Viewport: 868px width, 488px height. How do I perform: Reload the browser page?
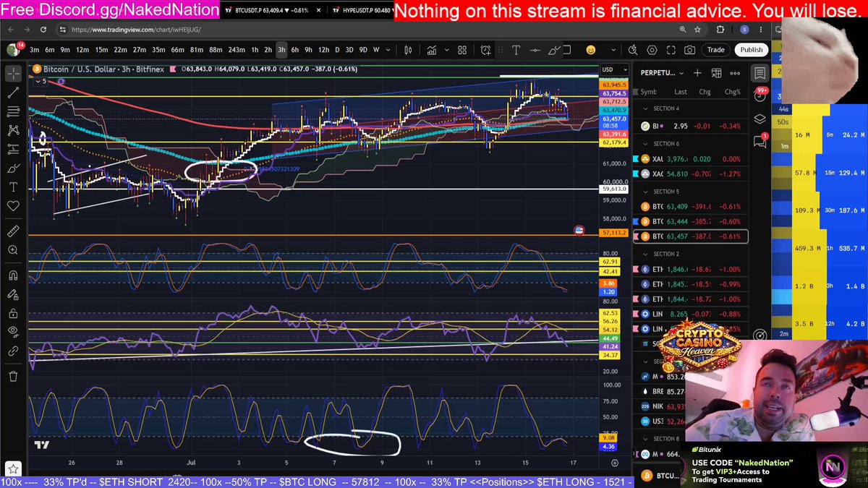[x=43, y=30]
